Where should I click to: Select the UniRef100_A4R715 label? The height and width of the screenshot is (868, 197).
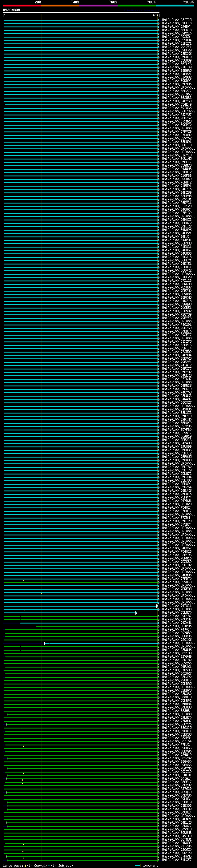(177, 301)
